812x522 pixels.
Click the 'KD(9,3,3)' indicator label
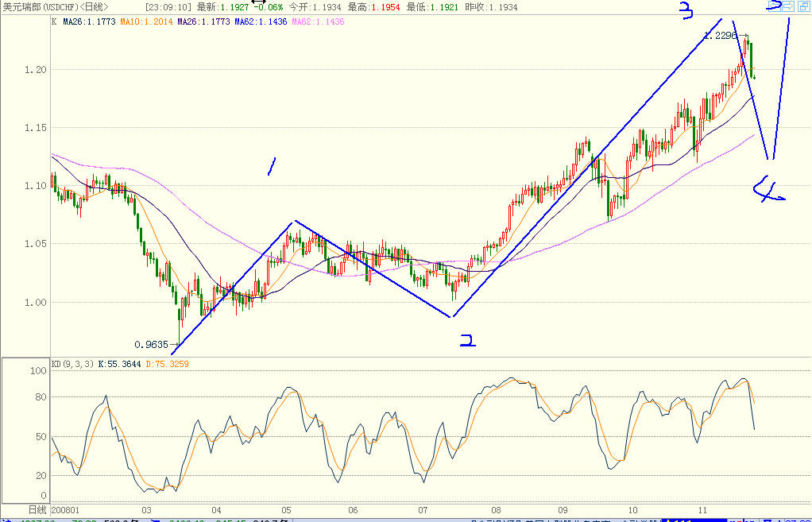pos(73,364)
